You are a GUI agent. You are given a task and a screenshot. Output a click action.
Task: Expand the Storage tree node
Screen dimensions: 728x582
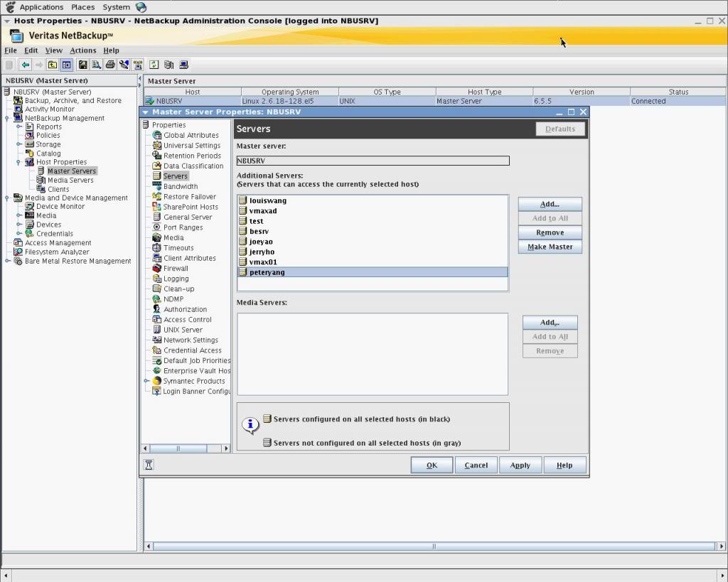click(x=19, y=144)
